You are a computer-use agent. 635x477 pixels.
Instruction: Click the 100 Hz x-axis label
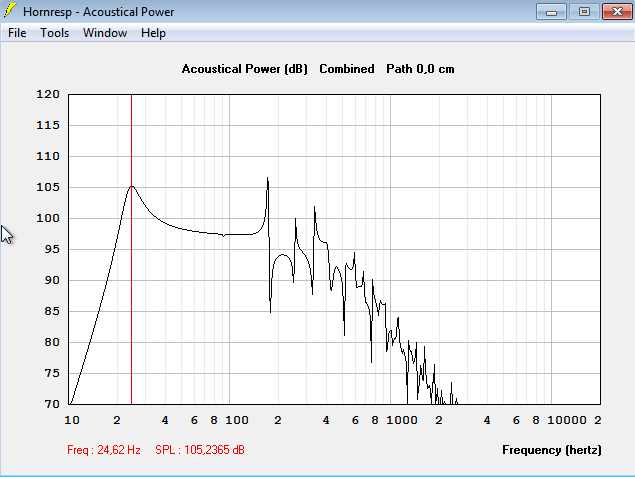[237, 420]
